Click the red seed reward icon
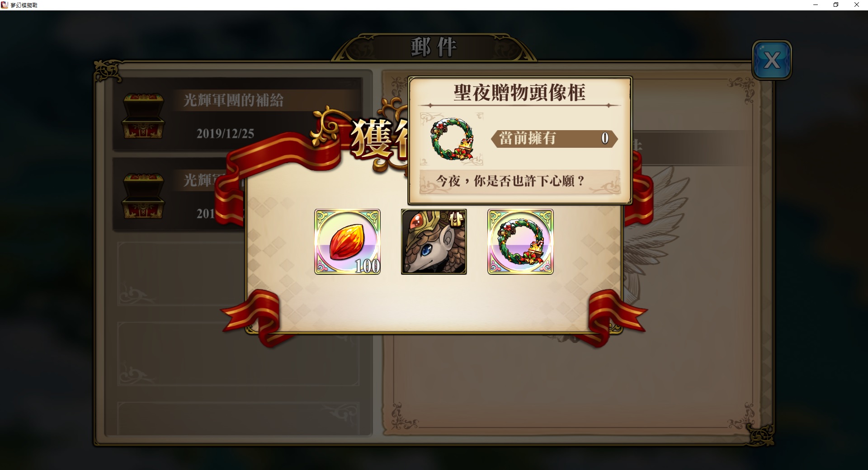Viewport: 868px width, 470px height. (x=347, y=242)
